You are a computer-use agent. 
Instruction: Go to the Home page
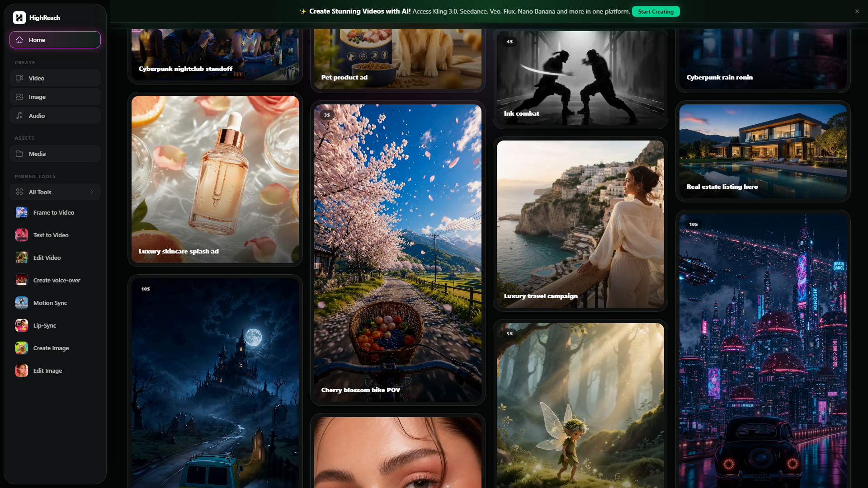[55, 40]
